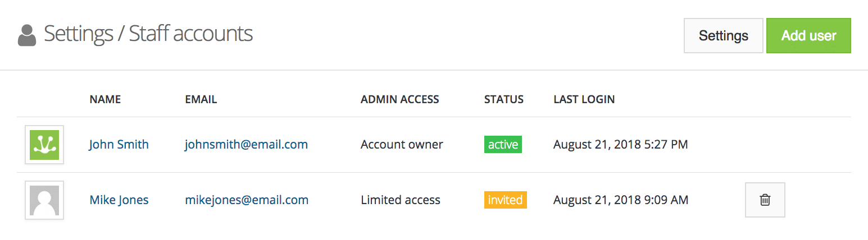
Task: Open John Smith's name link
Action: [119, 145]
